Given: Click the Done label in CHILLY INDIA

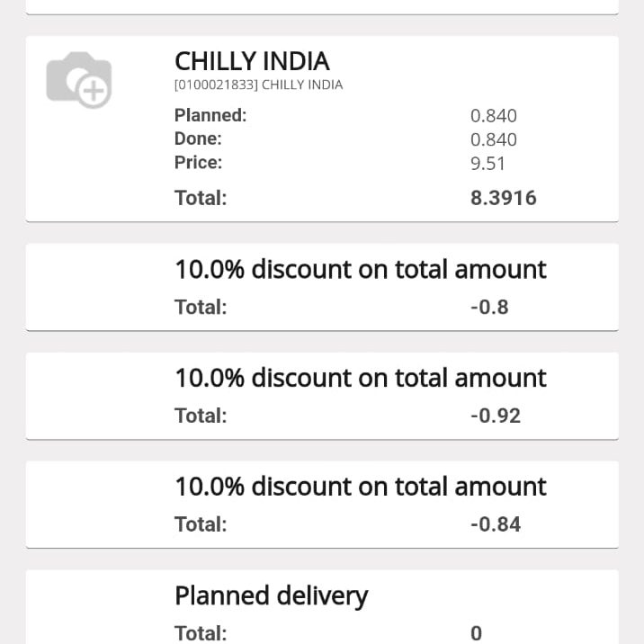Looking at the screenshot, I should (x=198, y=139).
